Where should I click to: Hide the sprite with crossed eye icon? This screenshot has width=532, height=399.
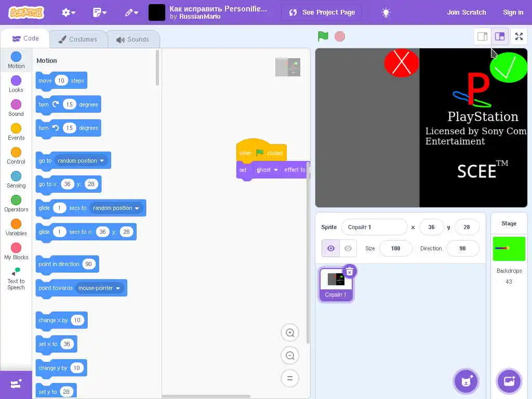pos(348,248)
